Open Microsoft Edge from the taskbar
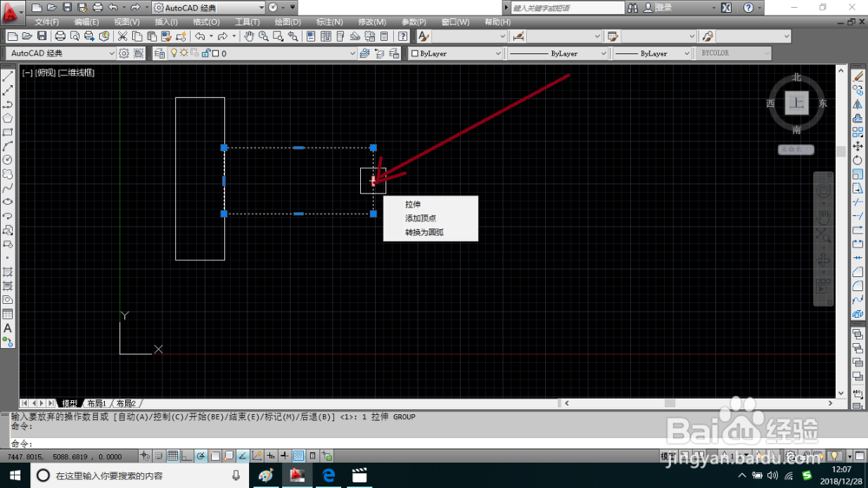 pos(329,475)
